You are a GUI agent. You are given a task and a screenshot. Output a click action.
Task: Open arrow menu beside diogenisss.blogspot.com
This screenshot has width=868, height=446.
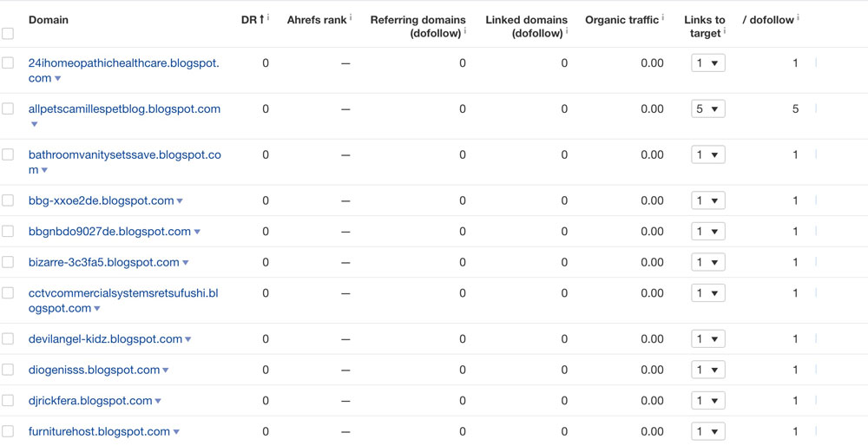point(166,371)
